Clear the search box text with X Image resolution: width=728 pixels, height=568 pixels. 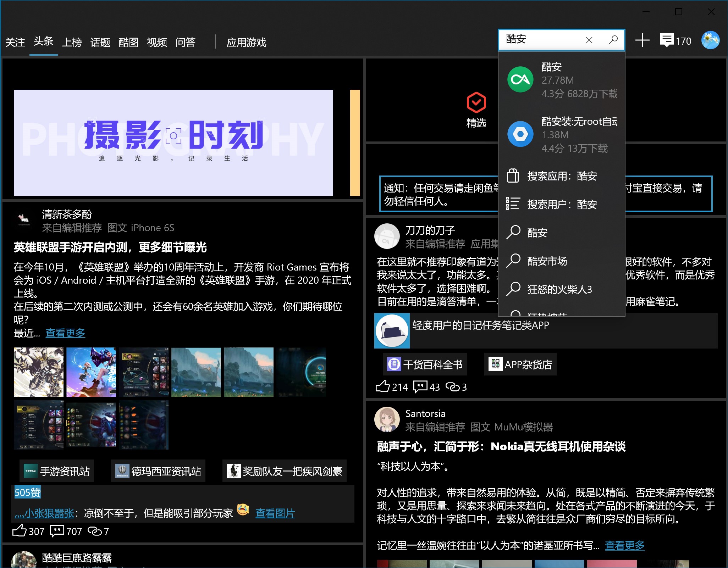pos(589,40)
